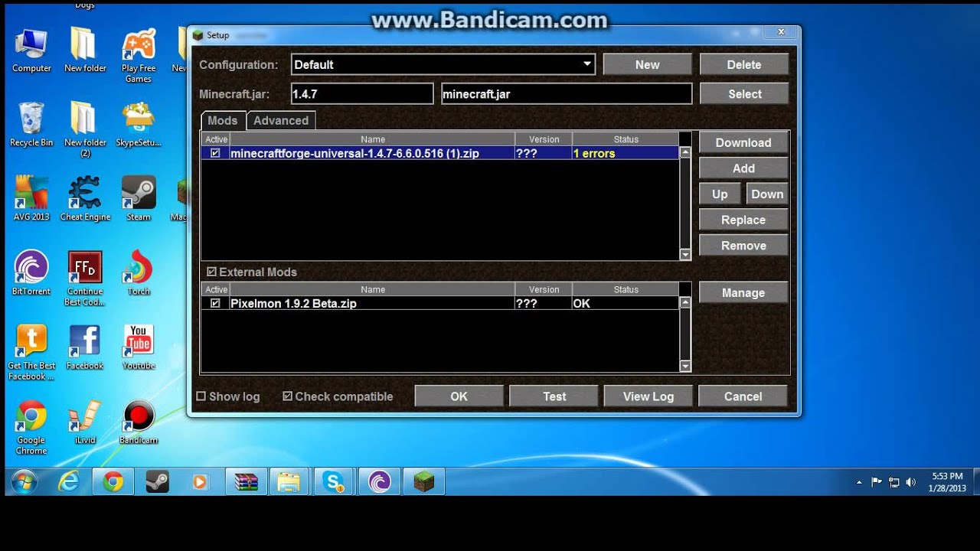Open Skype in the taskbar
Screen dimensions: 980x551
point(334,482)
